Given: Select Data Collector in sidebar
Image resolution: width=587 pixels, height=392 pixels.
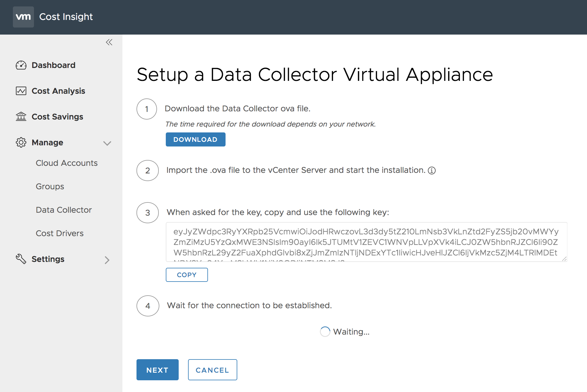Looking at the screenshot, I should coord(64,210).
